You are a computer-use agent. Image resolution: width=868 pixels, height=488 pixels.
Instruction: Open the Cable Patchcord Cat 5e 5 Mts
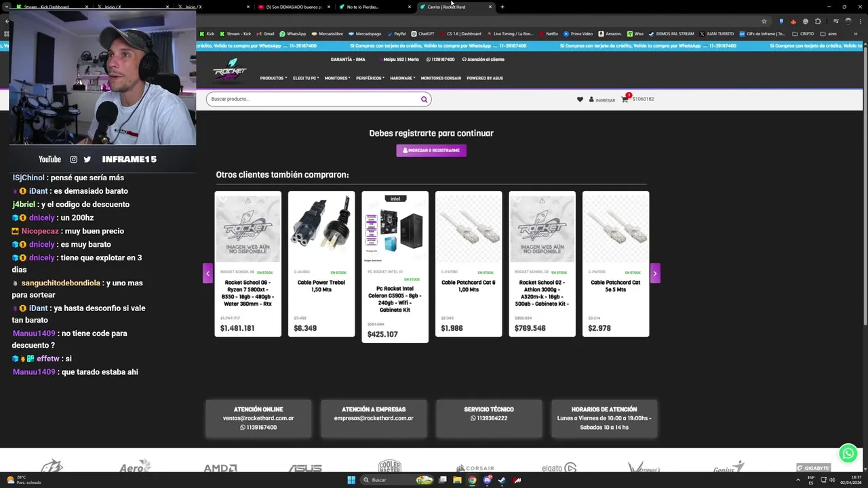616,264
